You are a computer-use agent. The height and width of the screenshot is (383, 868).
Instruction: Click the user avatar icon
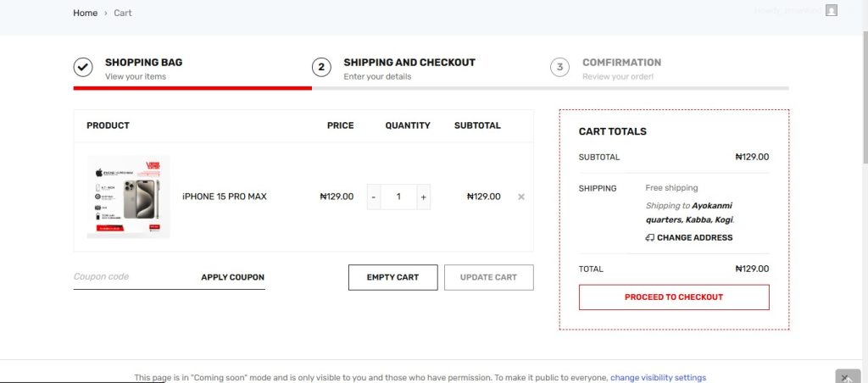(x=832, y=10)
